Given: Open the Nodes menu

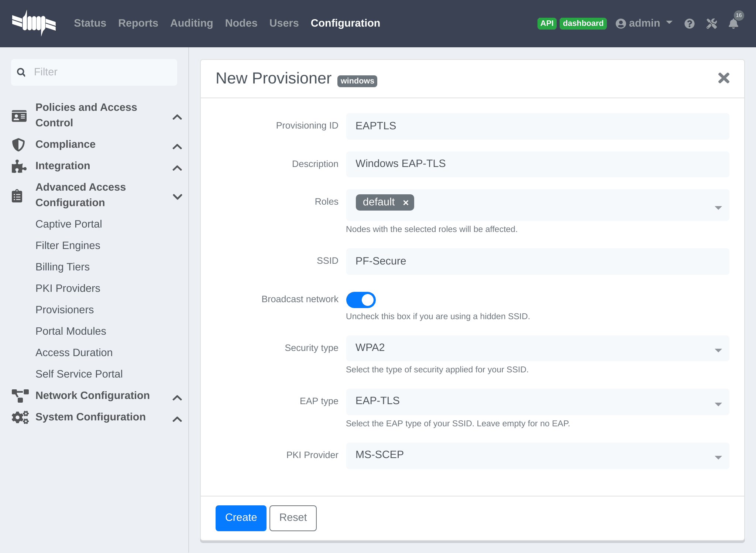Looking at the screenshot, I should pyautogui.click(x=241, y=23).
